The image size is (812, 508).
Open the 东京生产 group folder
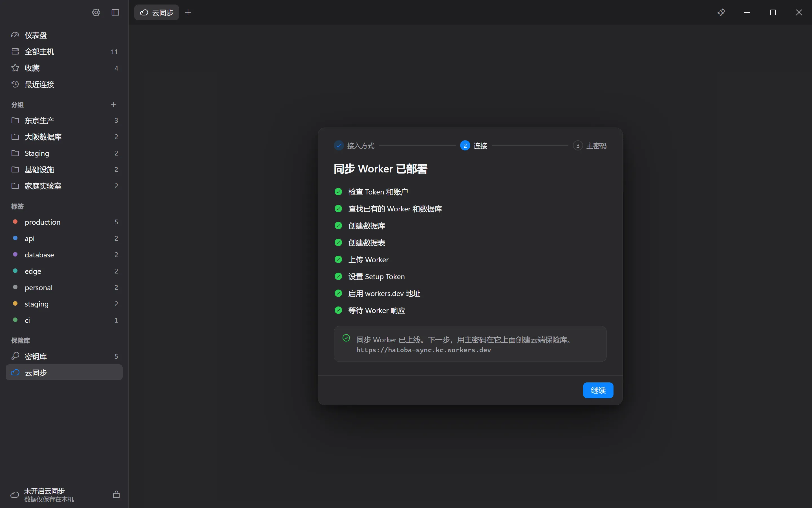tap(64, 120)
